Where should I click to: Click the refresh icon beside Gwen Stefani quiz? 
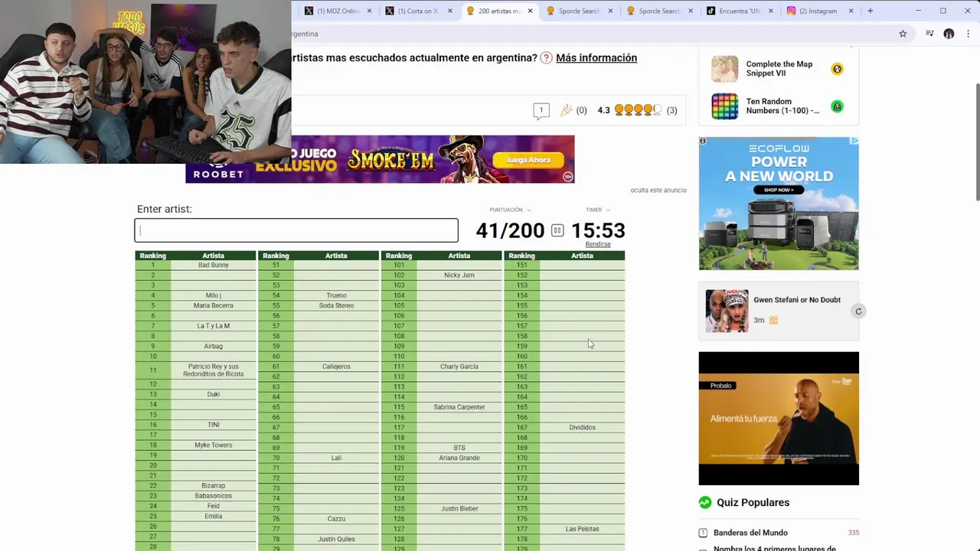[858, 311]
